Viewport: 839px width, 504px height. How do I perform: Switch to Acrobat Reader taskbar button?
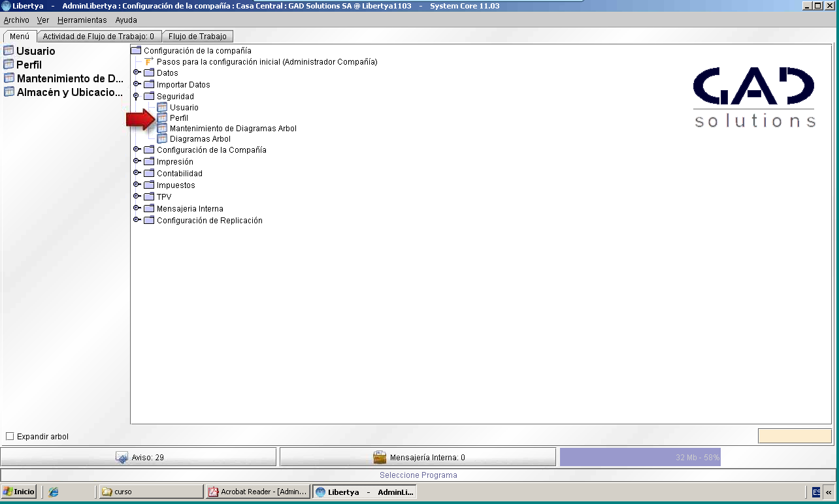click(x=257, y=492)
